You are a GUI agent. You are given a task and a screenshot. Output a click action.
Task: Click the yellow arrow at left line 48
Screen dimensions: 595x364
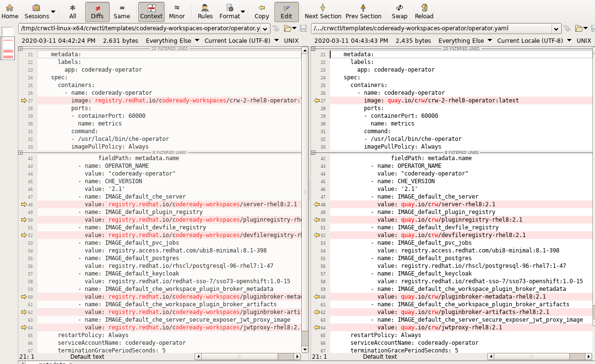coord(24,204)
